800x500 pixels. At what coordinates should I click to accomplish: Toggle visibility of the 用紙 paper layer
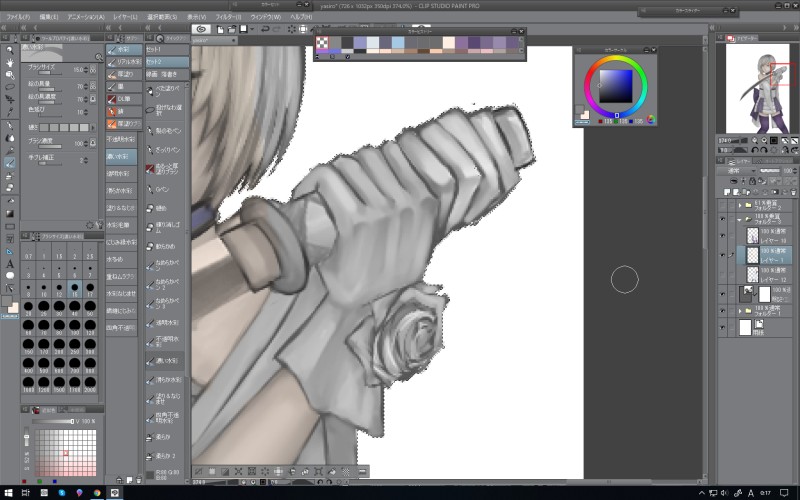pos(722,327)
